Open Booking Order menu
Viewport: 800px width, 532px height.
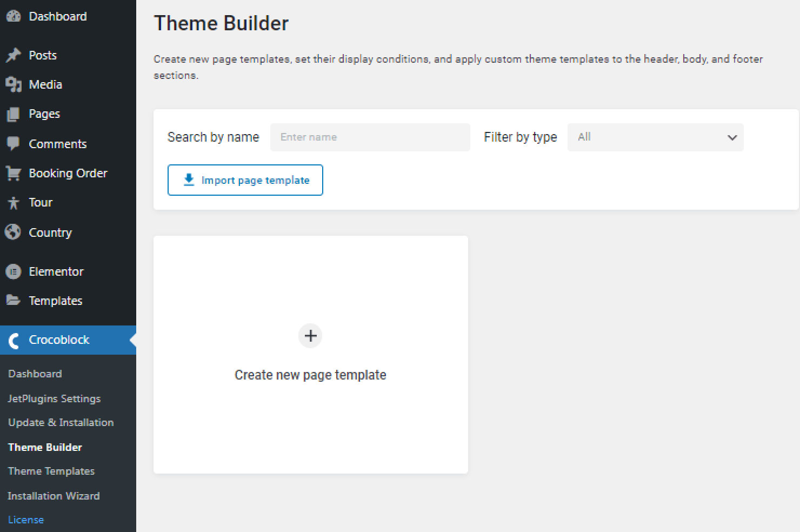68,173
